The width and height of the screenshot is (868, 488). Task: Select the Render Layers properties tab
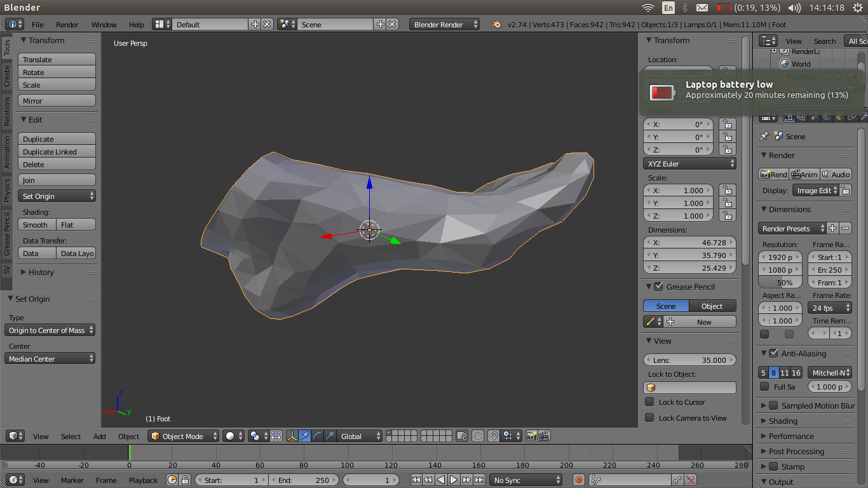801,118
